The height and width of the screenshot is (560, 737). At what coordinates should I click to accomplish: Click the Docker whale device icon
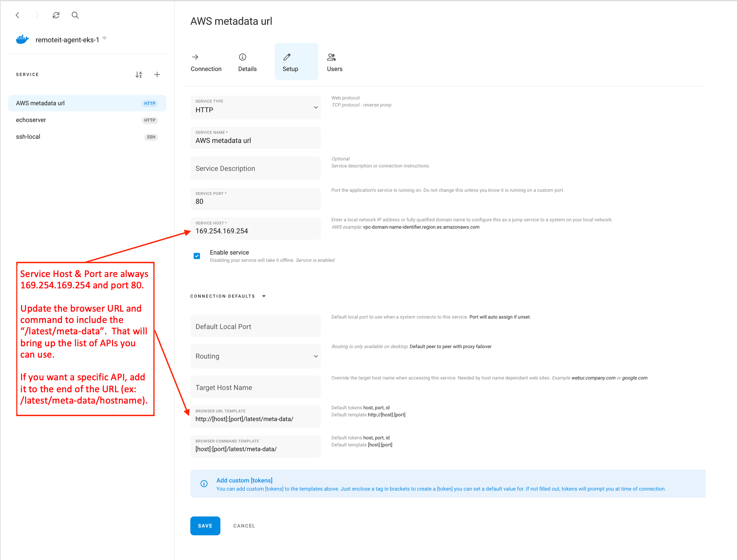click(22, 39)
